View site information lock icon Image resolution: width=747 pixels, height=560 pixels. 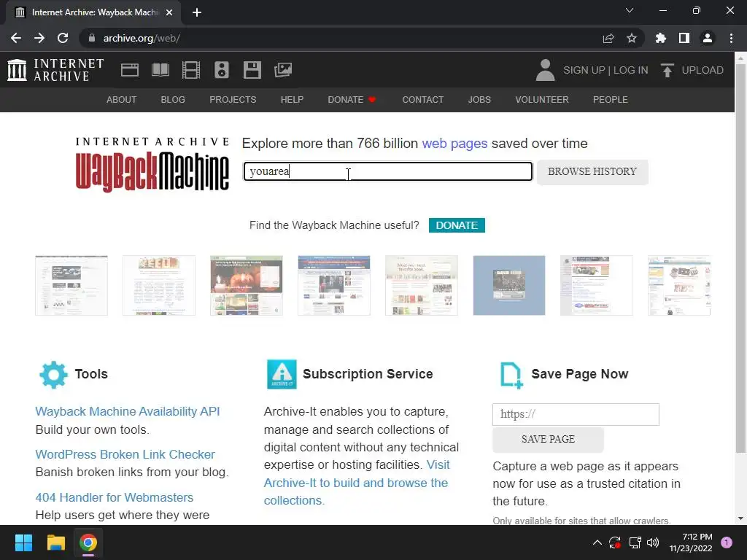click(x=92, y=38)
